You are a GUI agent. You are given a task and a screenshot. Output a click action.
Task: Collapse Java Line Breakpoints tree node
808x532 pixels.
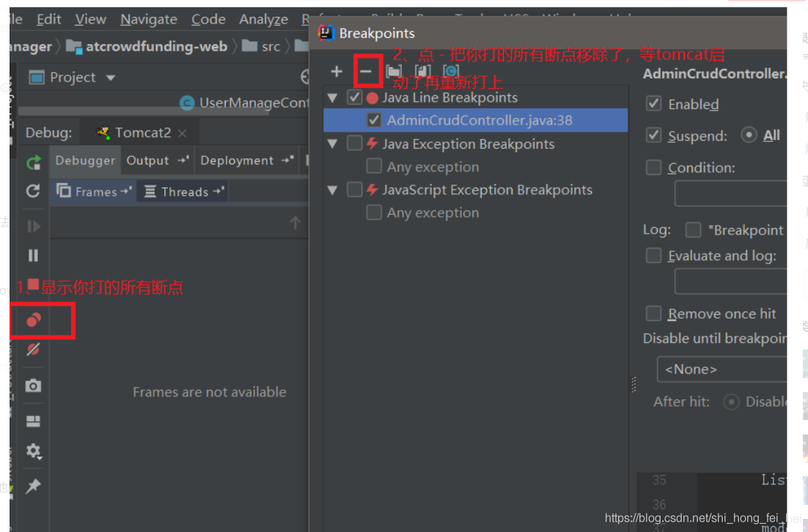click(332, 98)
